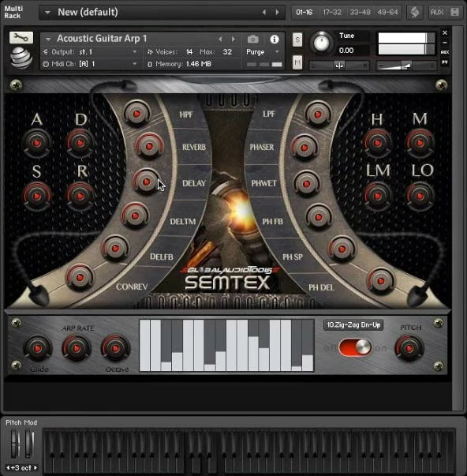Click the LPF knob
The image size is (467, 476).
(x=318, y=114)
